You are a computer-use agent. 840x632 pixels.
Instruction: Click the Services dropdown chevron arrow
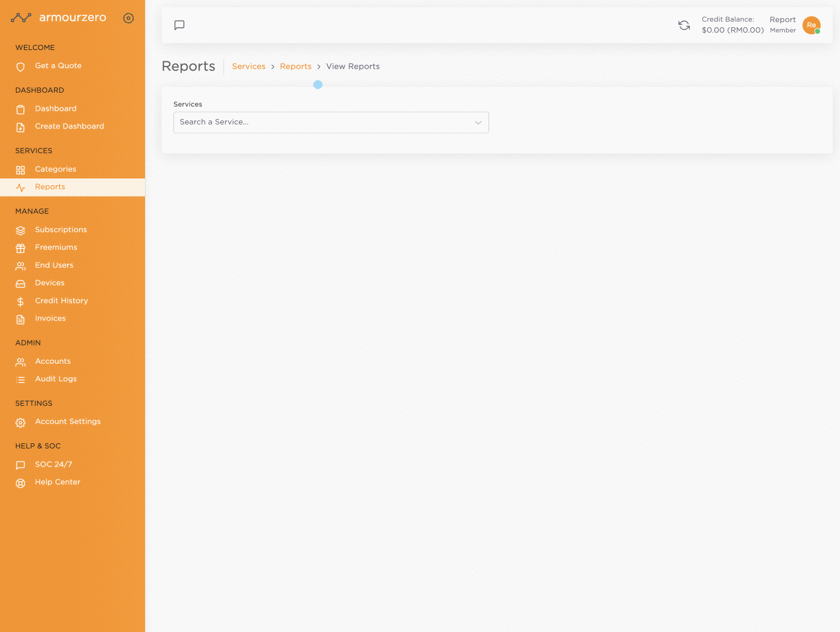(x=478, y=123)
